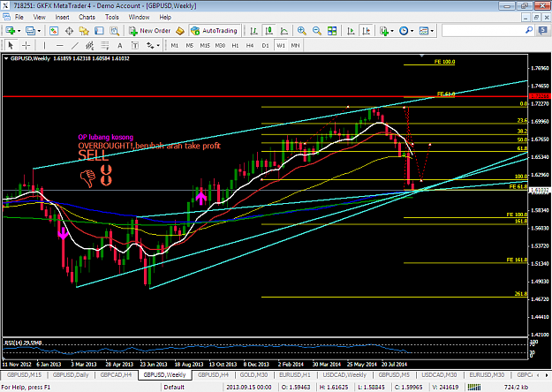Click the red price level line label
This screenshot has width=552, height=392.
pyautogui.click(x=540, y=96)
